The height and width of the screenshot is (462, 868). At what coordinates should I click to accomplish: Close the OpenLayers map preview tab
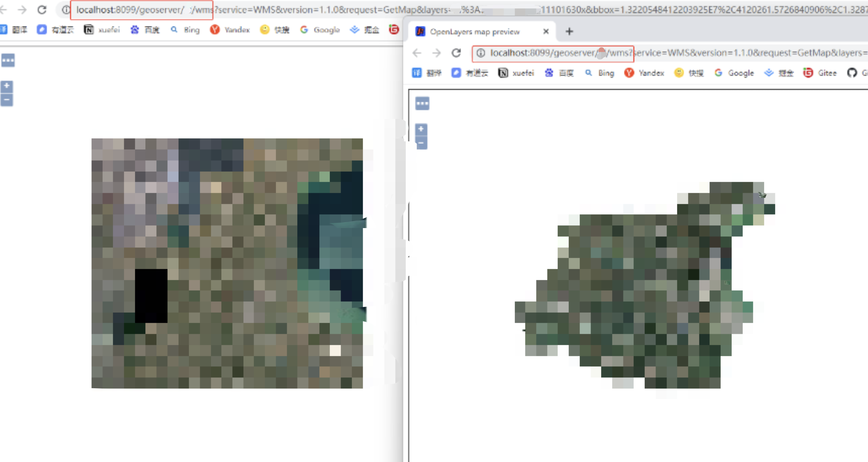tap(546, 32)
